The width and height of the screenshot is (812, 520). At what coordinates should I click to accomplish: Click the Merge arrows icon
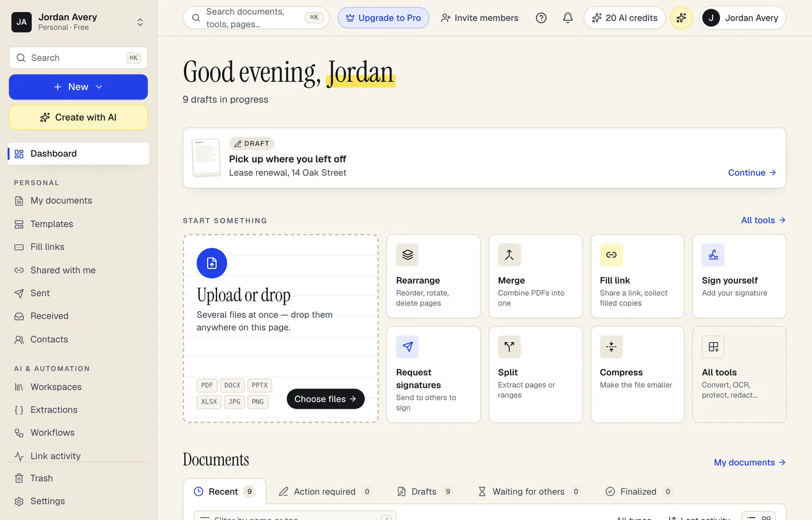509,255
